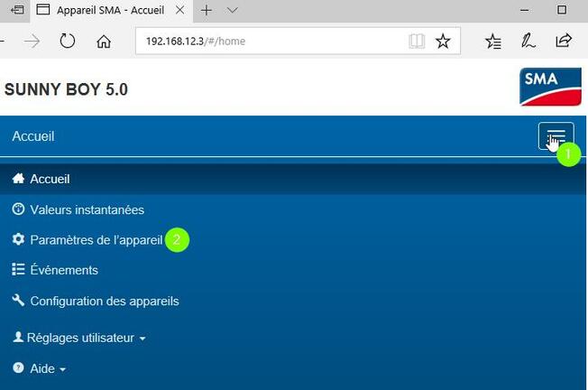The width and height of the screenshot is (588, 390).
Task: Open the favorites hub icon
Action: (x=493, y=41)
